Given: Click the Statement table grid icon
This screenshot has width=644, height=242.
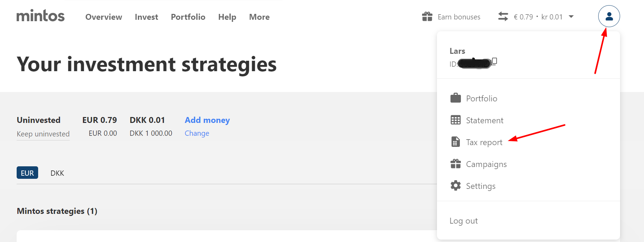Looking at the screenshot, I should (456, 120).
